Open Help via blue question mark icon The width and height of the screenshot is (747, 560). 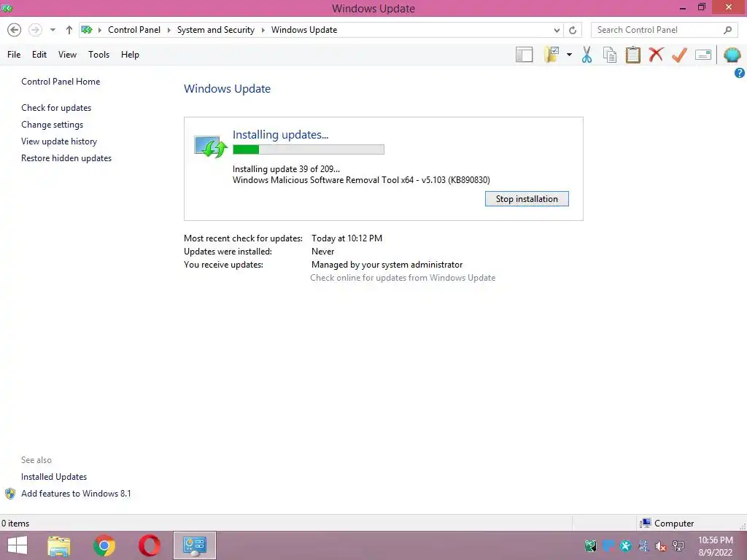tap(740, 73)
